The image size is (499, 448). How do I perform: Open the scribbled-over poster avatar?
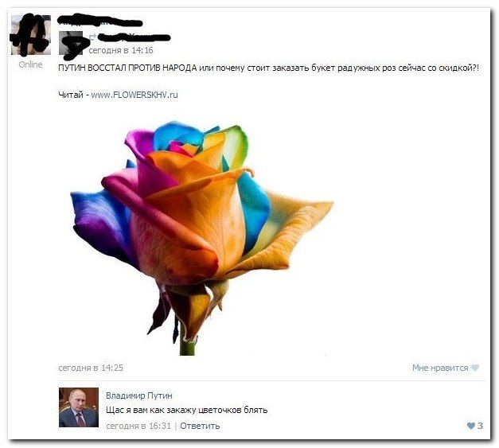coord(31,35)
